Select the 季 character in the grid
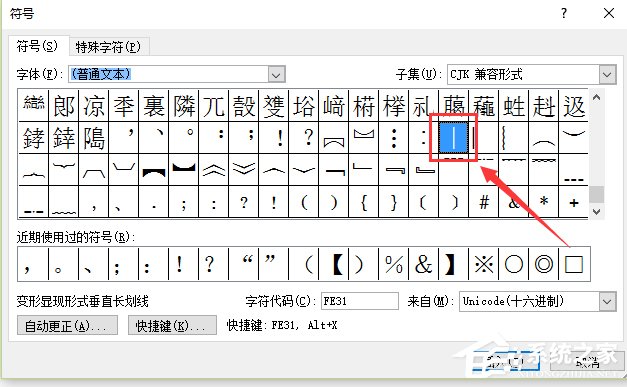The width and height of the screenshot is (627, 387). point(124,106)
